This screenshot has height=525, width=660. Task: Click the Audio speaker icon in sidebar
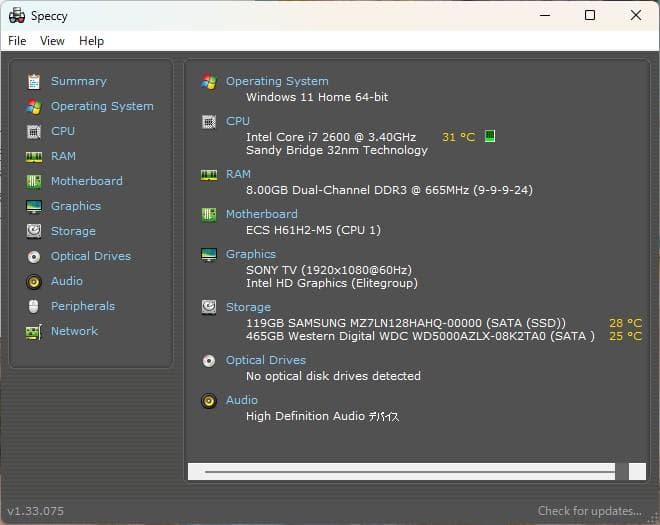[34, 282]
